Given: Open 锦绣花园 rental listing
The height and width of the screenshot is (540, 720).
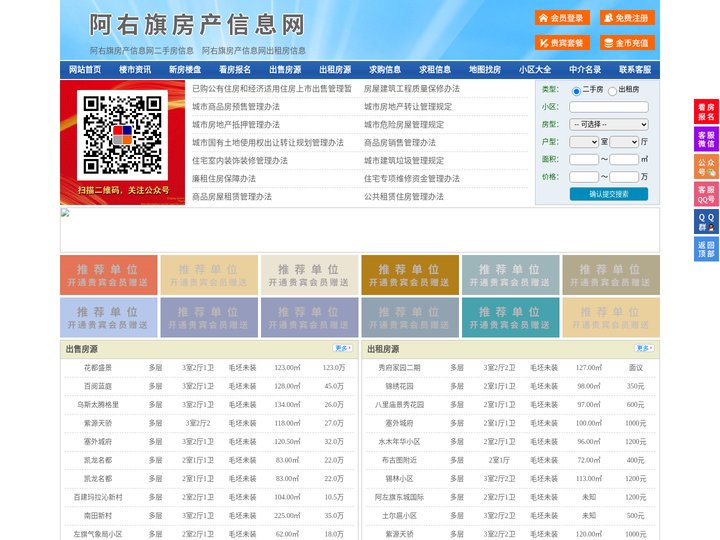Looking at the screenshot, I should pyautogui.click(x=399, y=386).
